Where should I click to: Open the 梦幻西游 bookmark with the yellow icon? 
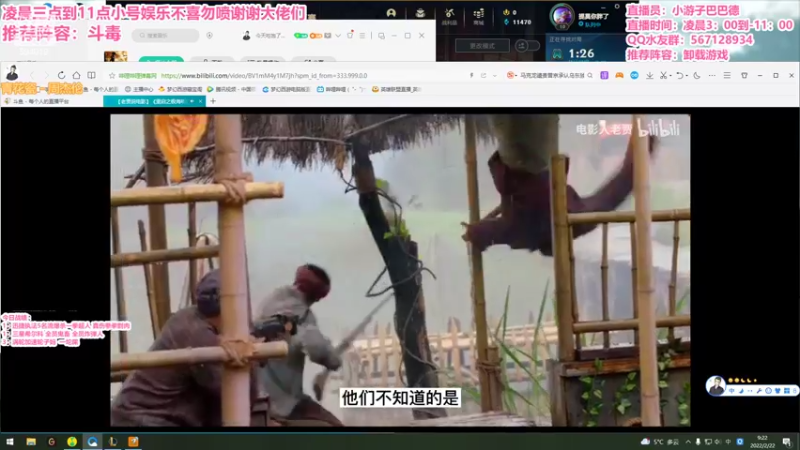(180, 89)
